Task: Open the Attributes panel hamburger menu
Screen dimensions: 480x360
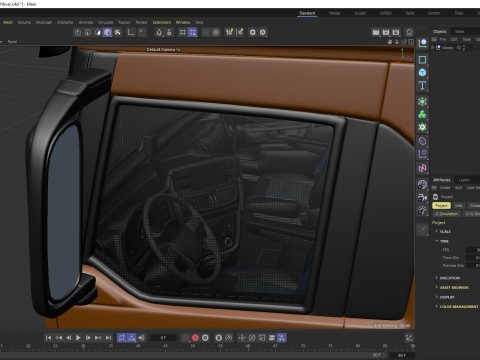Action: (435, 188)
